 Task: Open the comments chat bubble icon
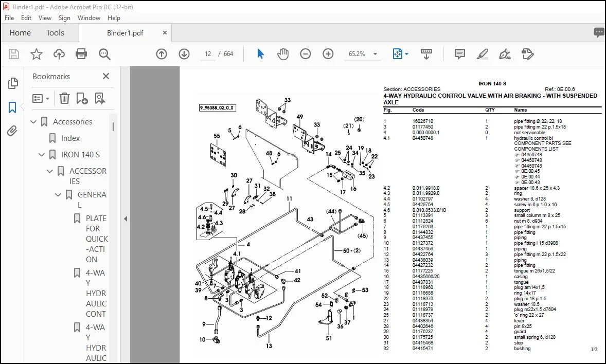599,32
